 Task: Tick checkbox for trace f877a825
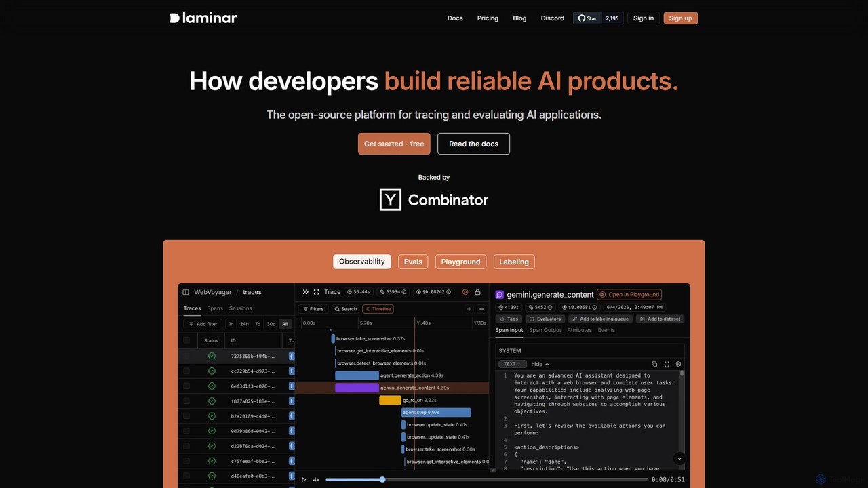pos(186,401)
